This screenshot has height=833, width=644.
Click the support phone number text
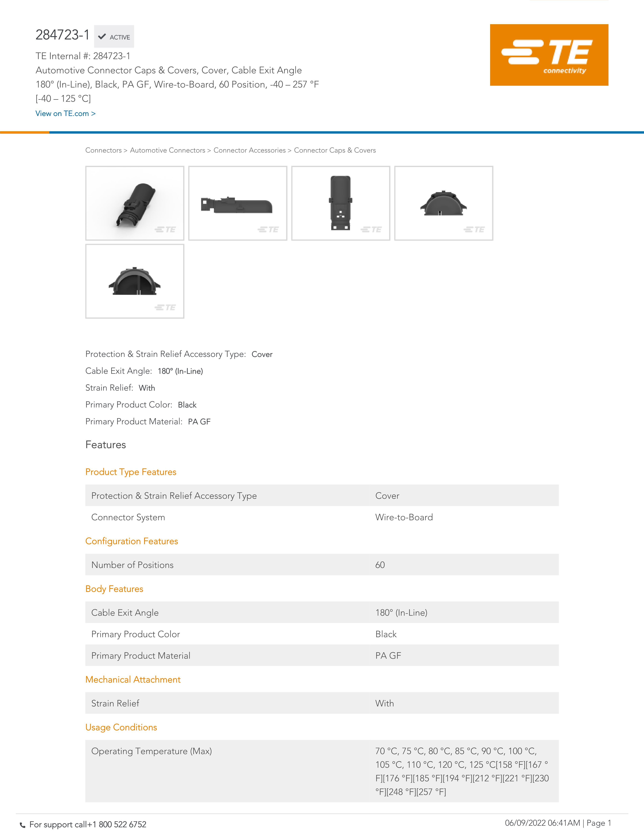[117, 825]
